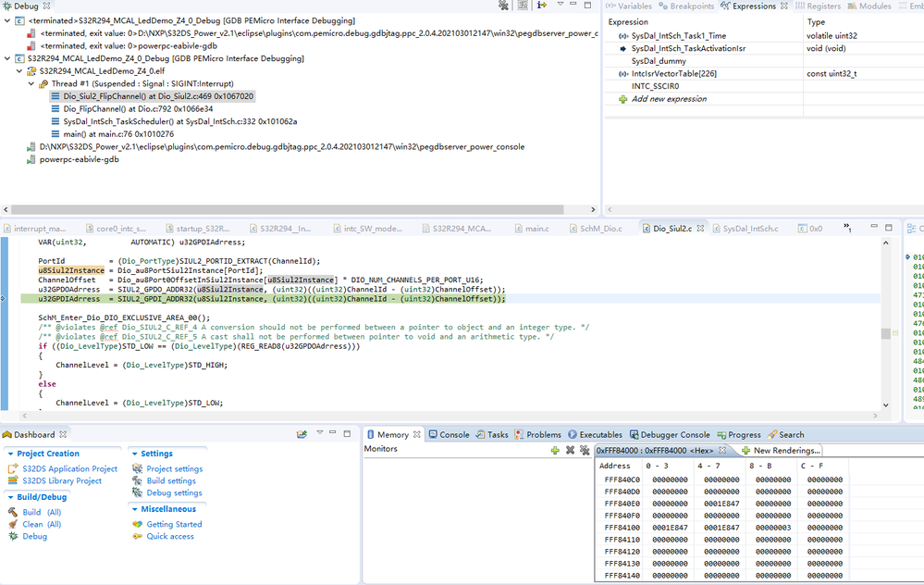Close the Expressions tab
924x585 pixels.
click(783, 6)
